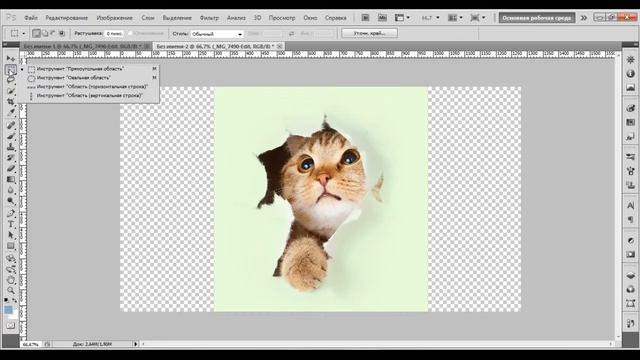Select the Move tool
The height and width of the screenshot is (360, 640).
11,59
